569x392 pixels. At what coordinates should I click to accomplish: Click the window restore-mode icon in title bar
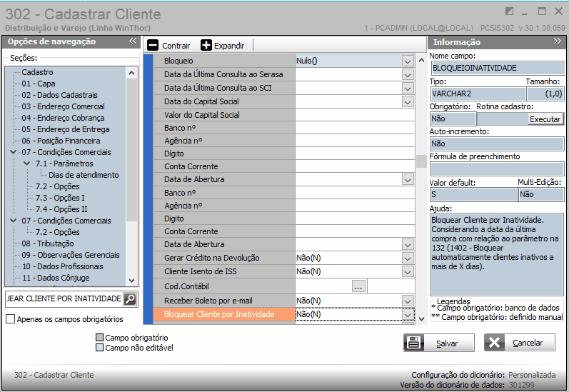(509, 11)
